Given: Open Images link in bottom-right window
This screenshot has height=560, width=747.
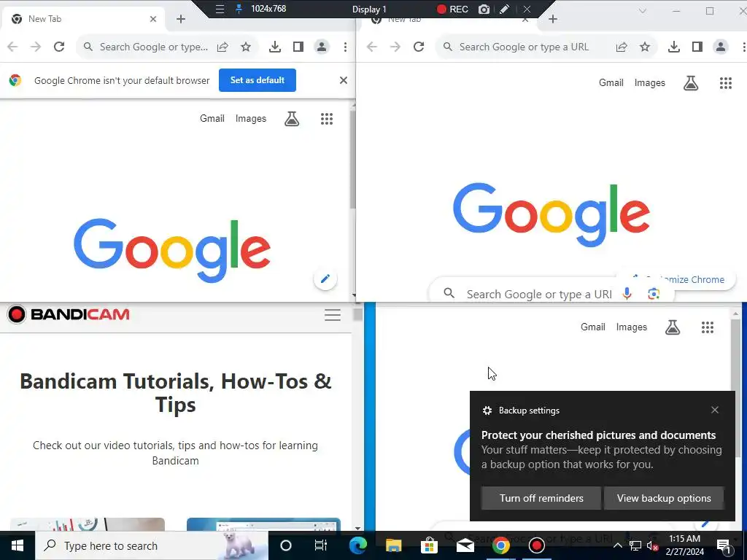Looking at the screenshot, I should (631, 327).
